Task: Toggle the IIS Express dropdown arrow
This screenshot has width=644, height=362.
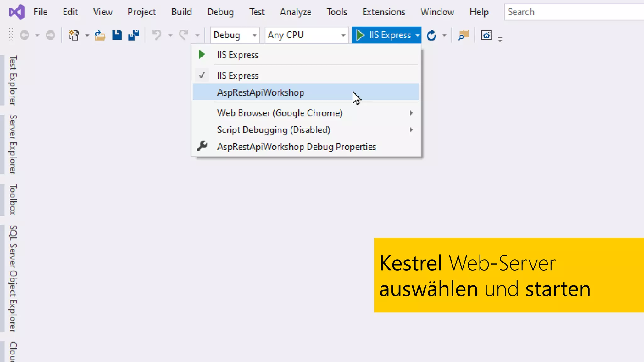Action: coord(418,35)
